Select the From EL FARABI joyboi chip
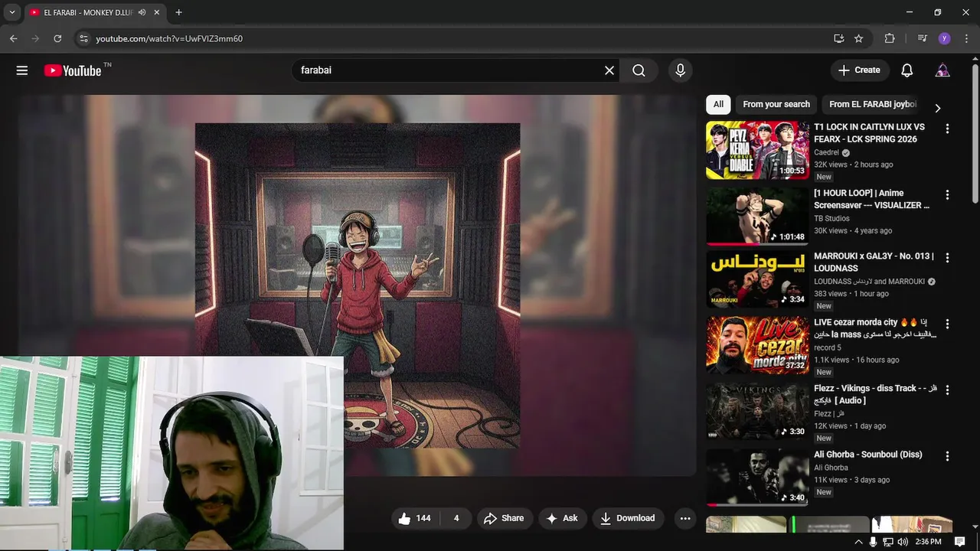Viewport: 980px width, 551px height. [x=873, y=105]
